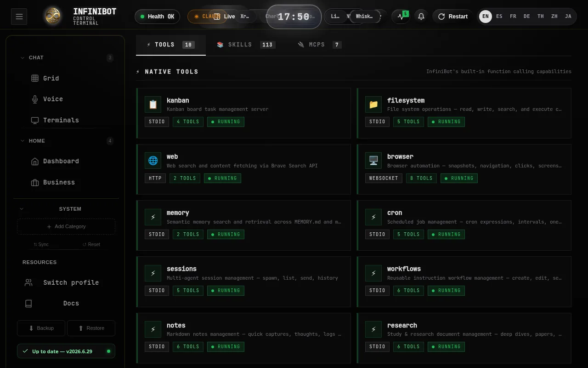The image size is (588, 368).
Task: Click the RUNNING badge on web card
Action: click(222, 178)
